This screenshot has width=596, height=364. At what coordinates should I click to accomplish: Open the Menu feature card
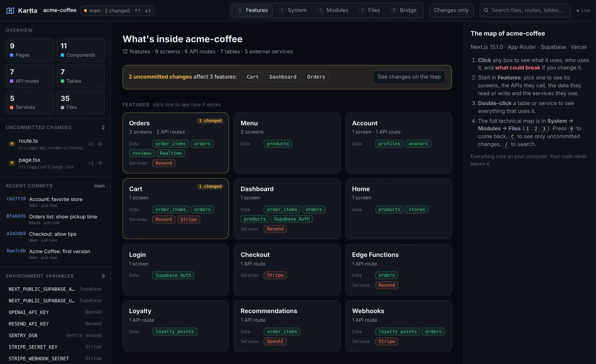point(287,143)
